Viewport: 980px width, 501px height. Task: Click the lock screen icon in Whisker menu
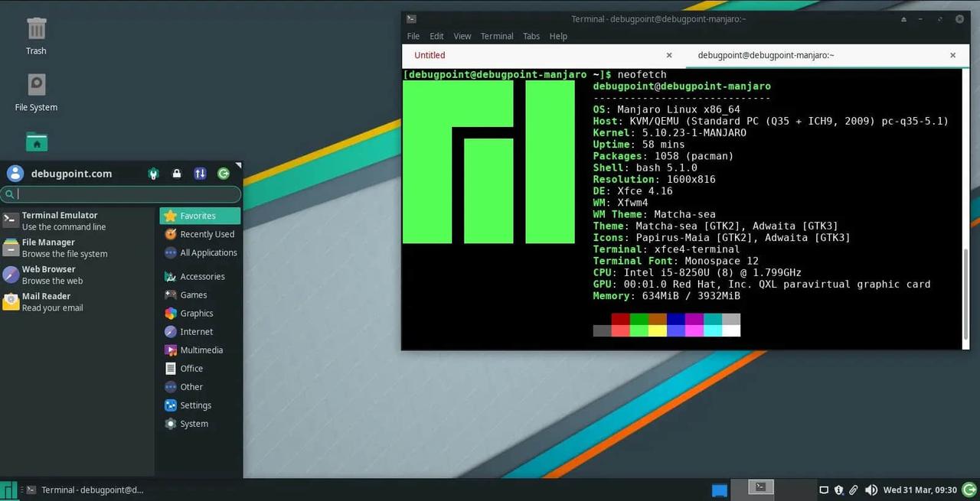click(177, 174)
